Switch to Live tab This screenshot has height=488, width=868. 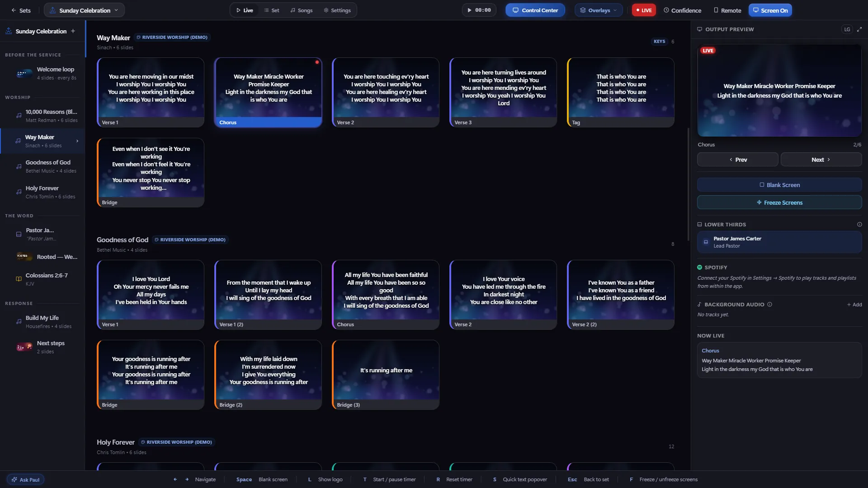pos(245,10)
